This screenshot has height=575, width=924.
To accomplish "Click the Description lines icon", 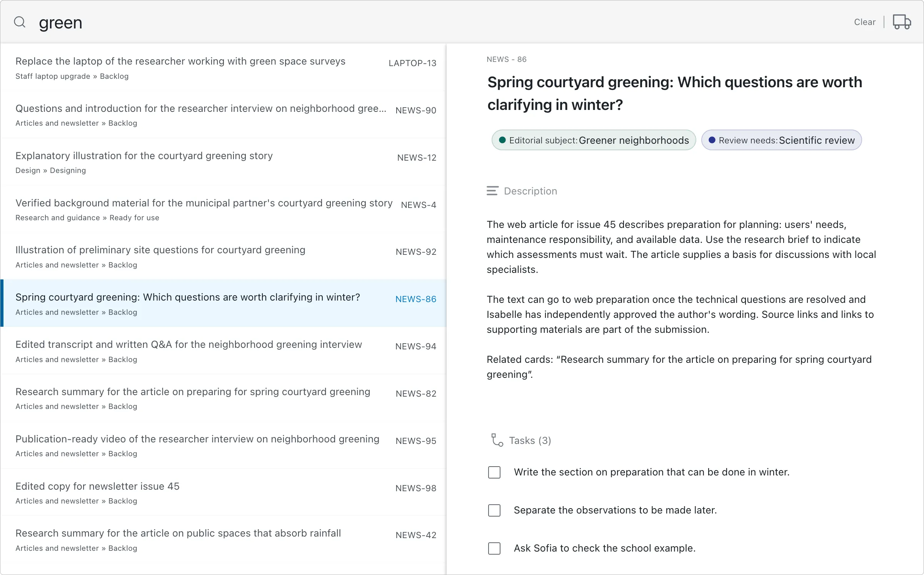I will [x=492, y=191].
